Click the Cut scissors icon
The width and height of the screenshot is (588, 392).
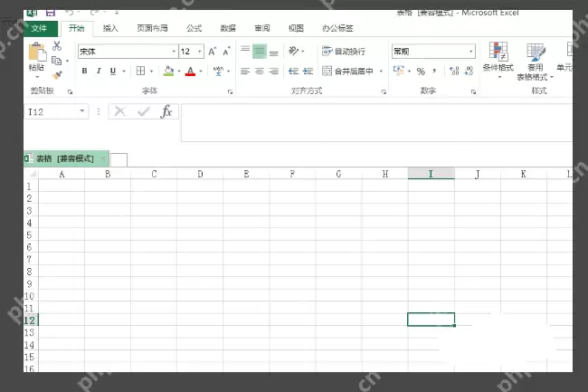[x=57, y=46]
